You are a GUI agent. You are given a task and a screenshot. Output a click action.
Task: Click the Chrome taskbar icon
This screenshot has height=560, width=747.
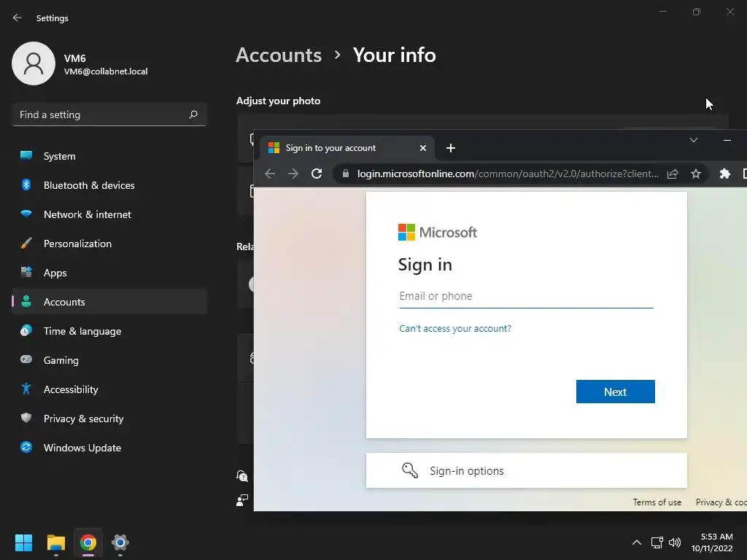[x=88, y=542]
